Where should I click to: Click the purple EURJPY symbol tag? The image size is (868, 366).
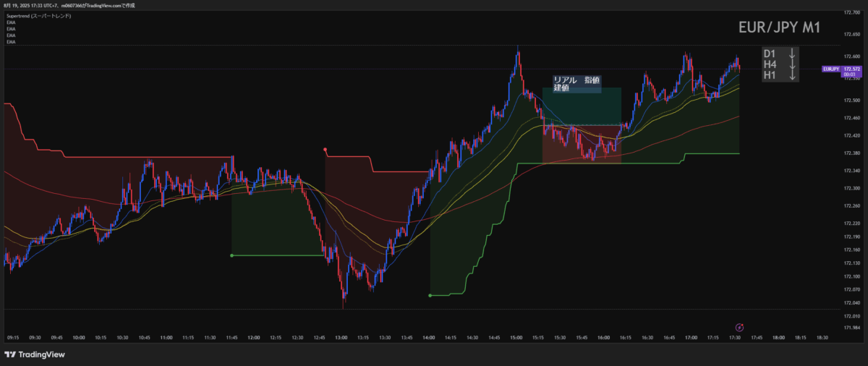pos(831,69)
